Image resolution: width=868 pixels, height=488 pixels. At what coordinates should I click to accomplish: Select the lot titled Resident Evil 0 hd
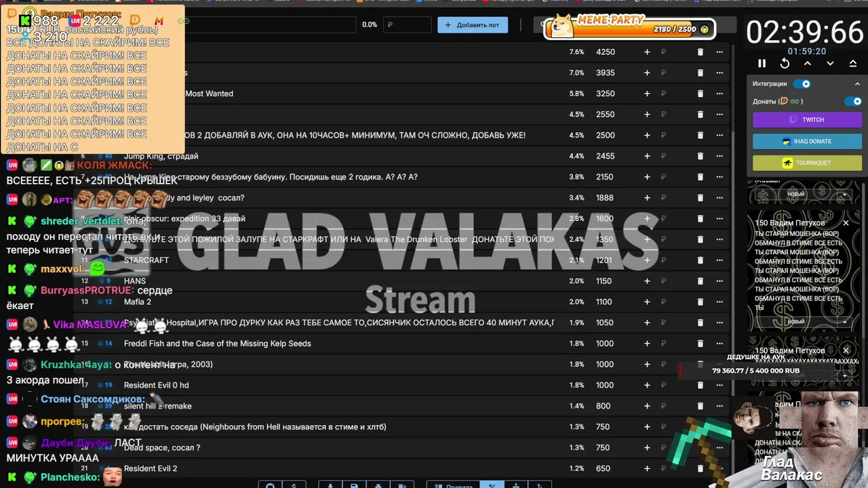pyautogui.click(x=157, y=385)
